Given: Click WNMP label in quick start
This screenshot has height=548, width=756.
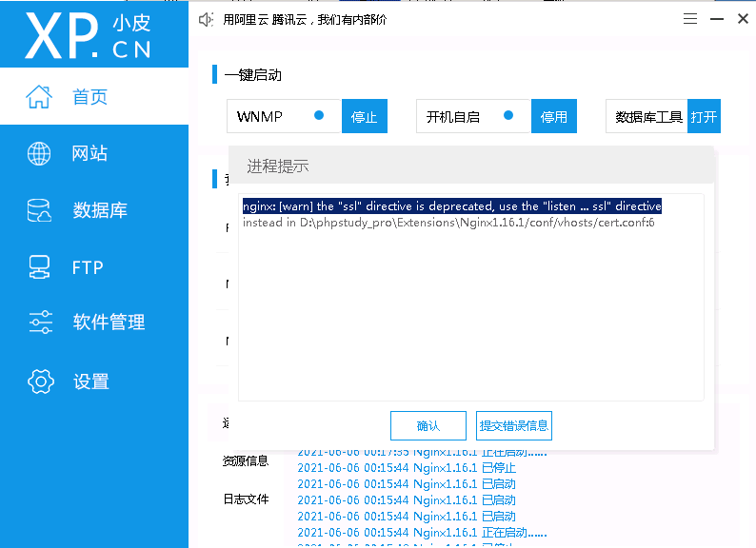Looking at the screenshot, I should (259, 117).
